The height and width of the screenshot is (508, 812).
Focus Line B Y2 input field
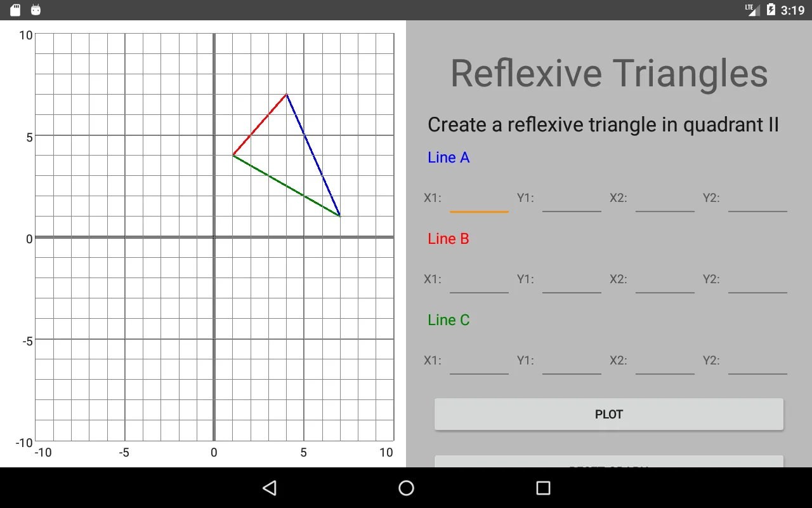click(x=757, y=279)
